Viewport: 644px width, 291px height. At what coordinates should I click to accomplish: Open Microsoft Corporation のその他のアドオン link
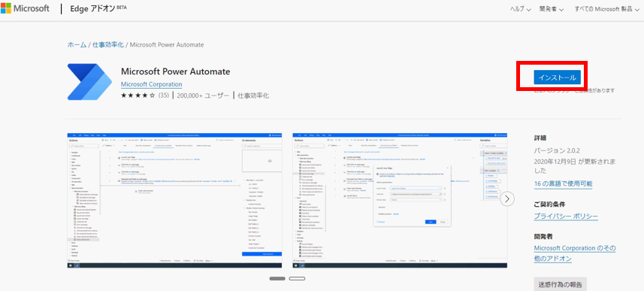[x=575, y=253]
